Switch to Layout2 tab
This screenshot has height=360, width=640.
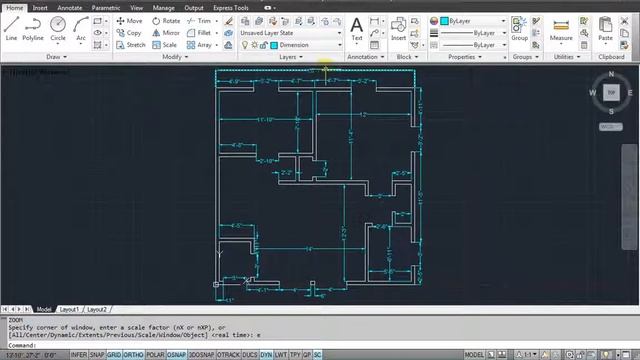pos(97,309)
